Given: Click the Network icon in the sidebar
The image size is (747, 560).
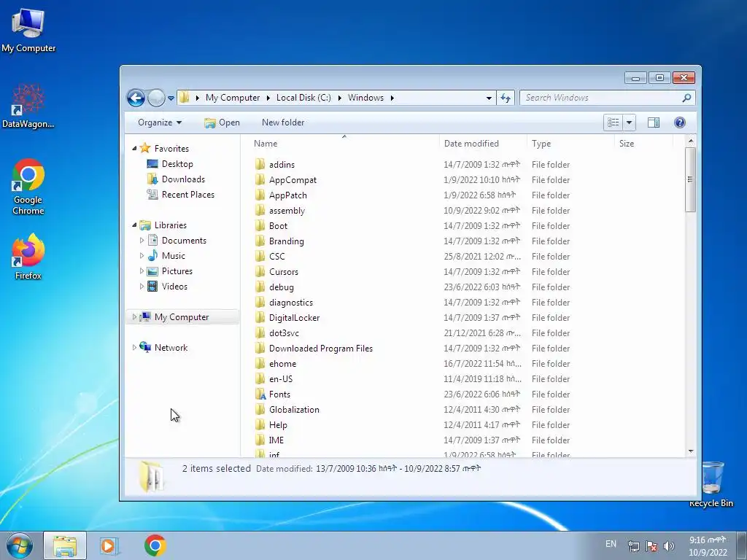Looking at the screenshot, I should (145, 347).
